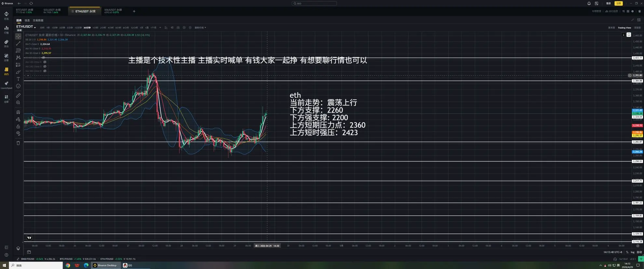Select the crosshair cursor drawing tool
The image size is (644, 269).
(18, 36)
